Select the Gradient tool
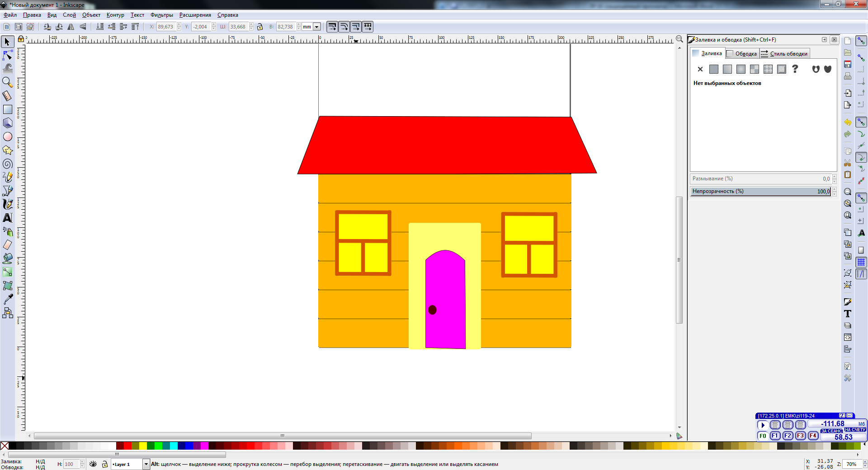The height and width of the screenshot is (470, 868). (7, 272)
